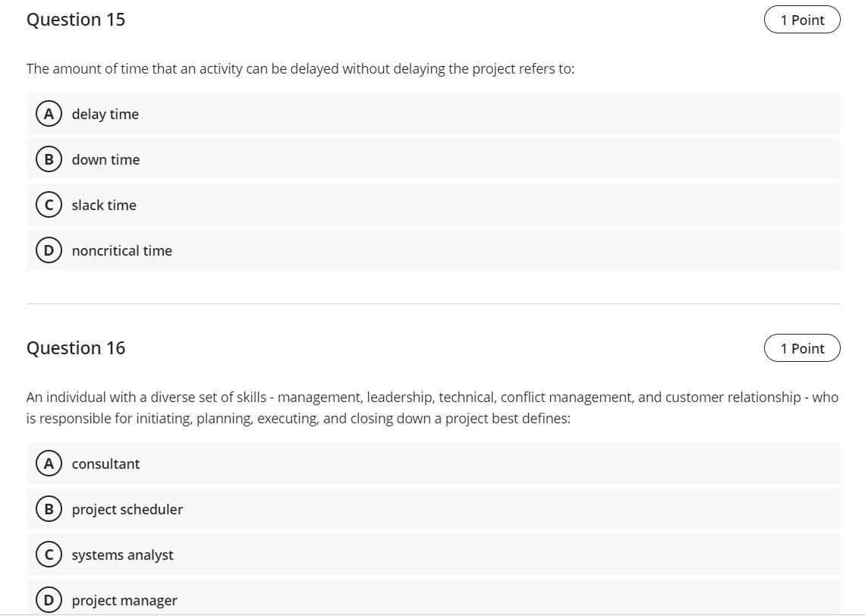Image resolution: width=865 pixels, height=616 pixels.
Task: Click the '1 Point' badge for Question 16
Action: pyautogui.click(x=802, y=348)
